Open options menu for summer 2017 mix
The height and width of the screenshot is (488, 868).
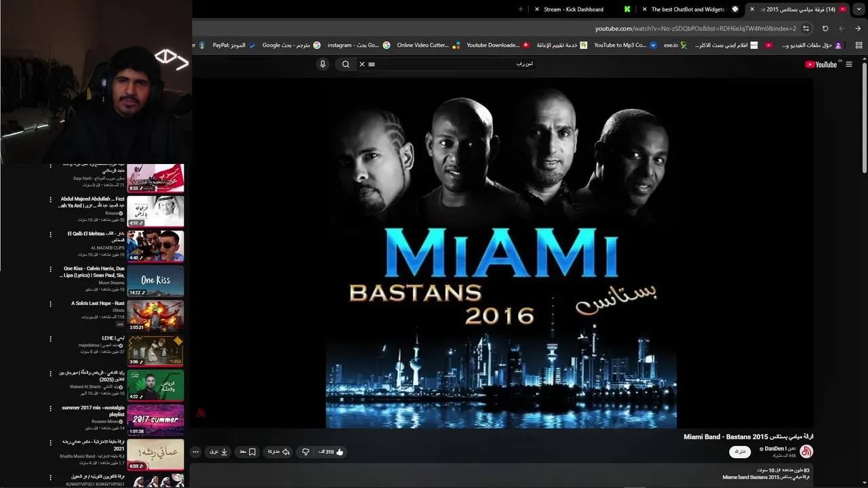[50, 409]
